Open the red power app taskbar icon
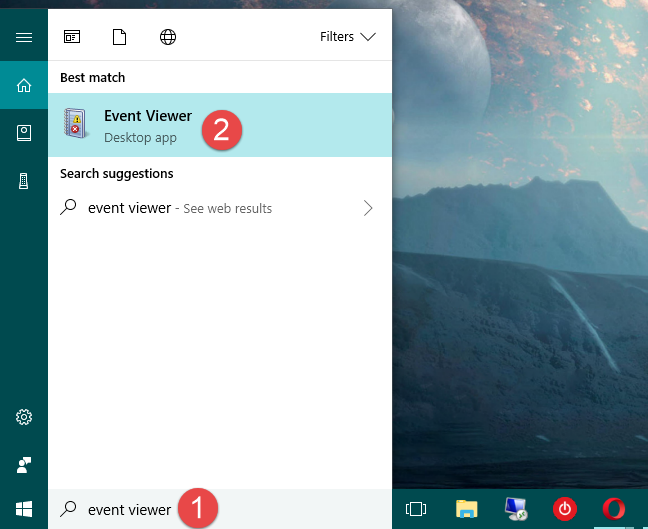The image size is (648, 529). (565, 509)
